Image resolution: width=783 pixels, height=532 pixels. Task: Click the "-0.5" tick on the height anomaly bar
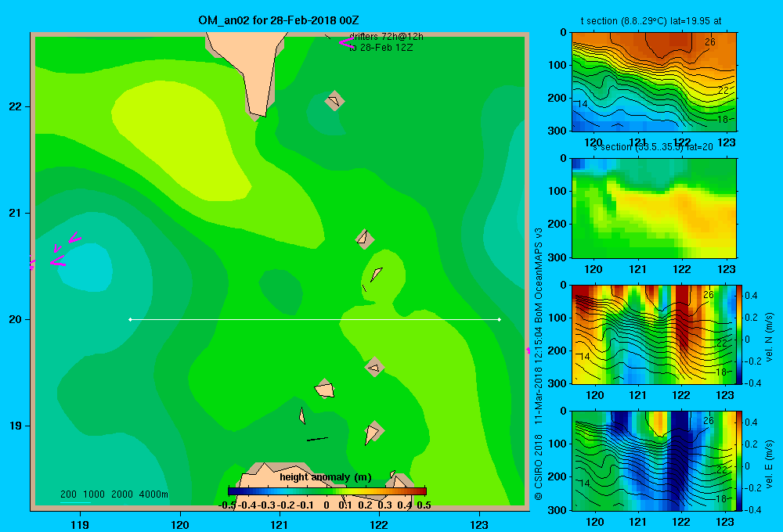227,505
